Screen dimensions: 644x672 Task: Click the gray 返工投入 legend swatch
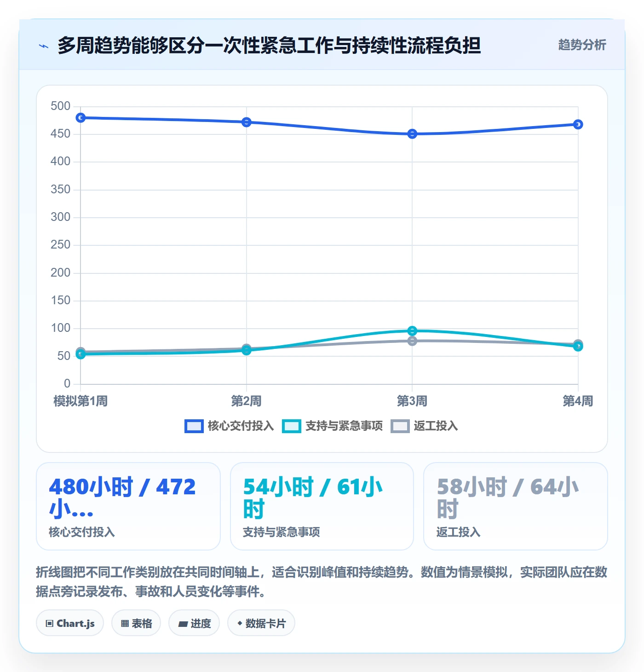[x=400, y=426]
